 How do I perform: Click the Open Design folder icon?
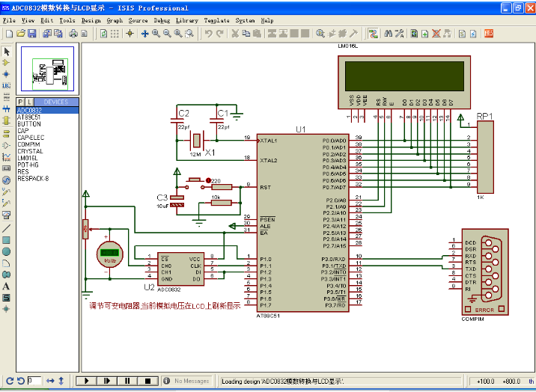pos(21,34)
